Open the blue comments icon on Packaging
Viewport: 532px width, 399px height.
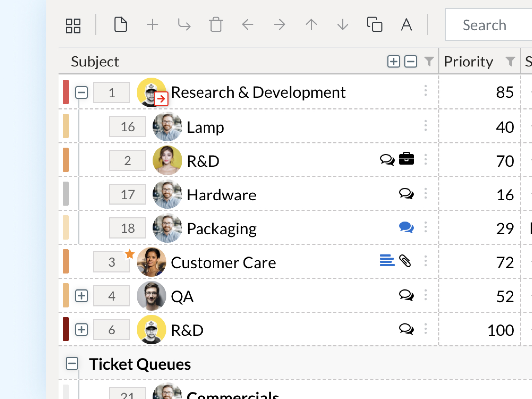point(406,228)
